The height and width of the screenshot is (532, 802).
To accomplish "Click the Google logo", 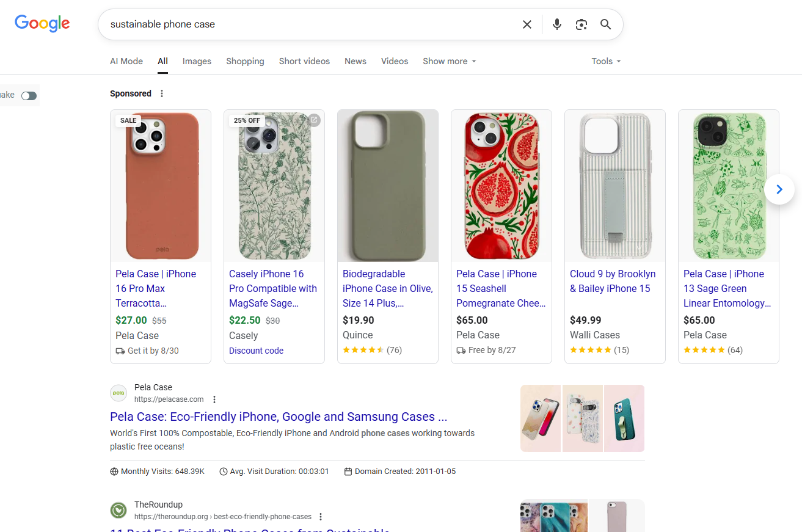I will [42, 24].
